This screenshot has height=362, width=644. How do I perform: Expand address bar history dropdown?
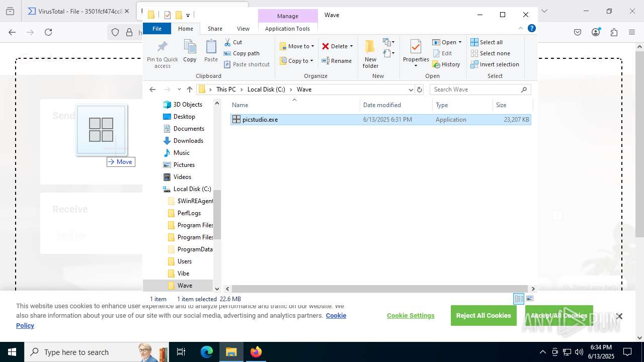[x=411, y=89]
